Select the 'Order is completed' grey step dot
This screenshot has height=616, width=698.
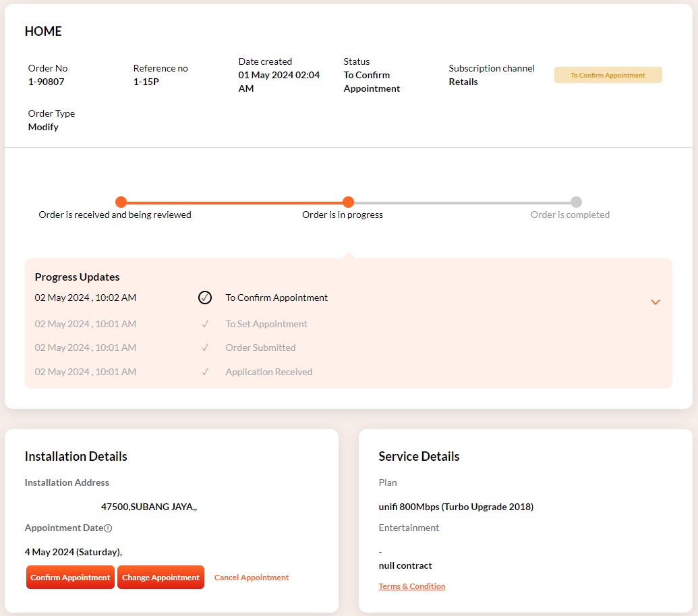tap(576, 202)
